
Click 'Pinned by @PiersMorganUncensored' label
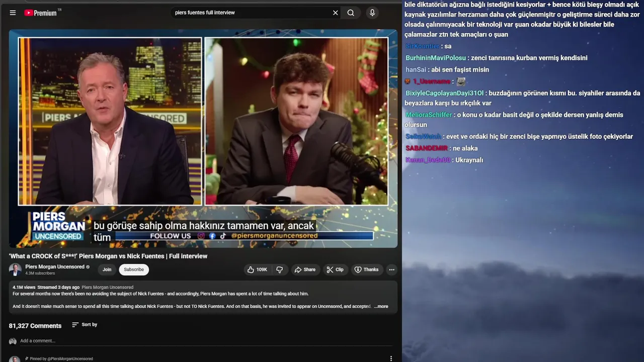pos(61,359)
